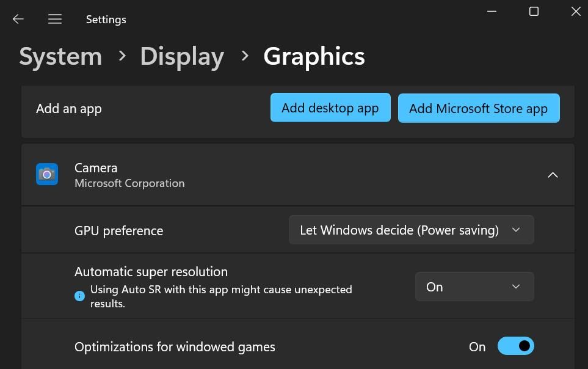Screen dimensions: 588x369
Task: Open the Automatic super resolution On dropdown
Action: (x=474, y=287)
